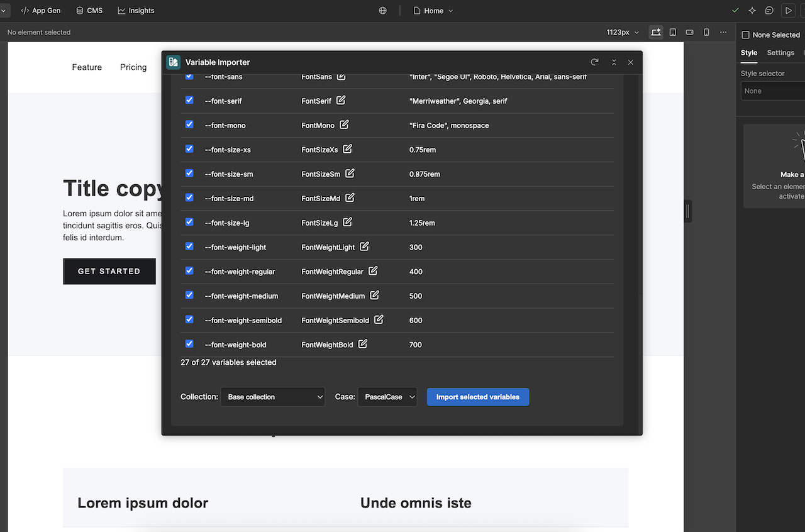Open the Style selector field
Viewport: 805px width, 532px height.
[x=773, y=91]
